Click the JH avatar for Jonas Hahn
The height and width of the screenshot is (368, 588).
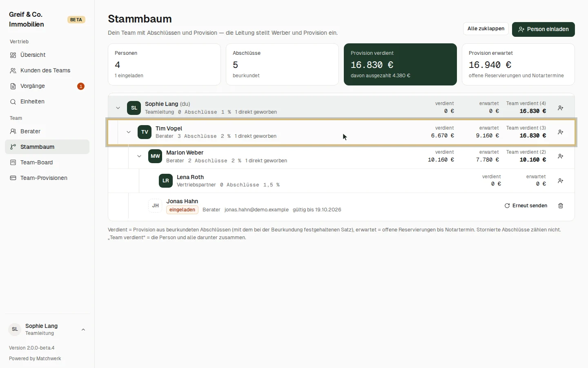point(155,206)
